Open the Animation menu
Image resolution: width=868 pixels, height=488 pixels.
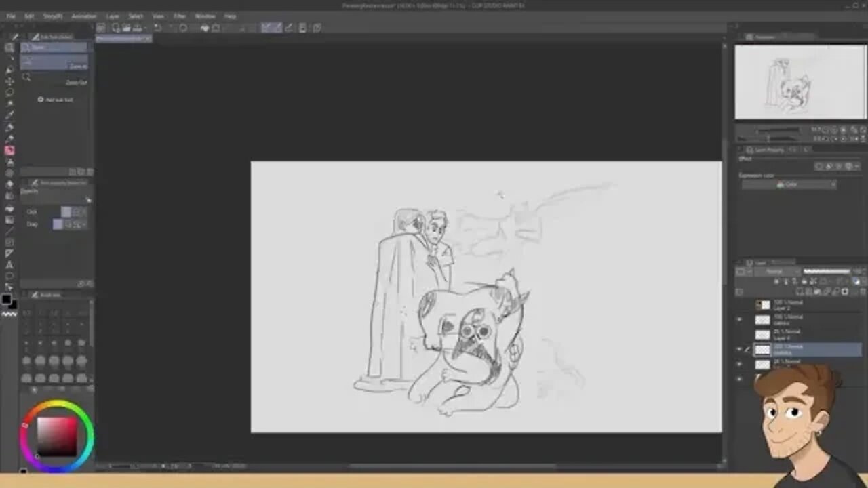[84, 16]
